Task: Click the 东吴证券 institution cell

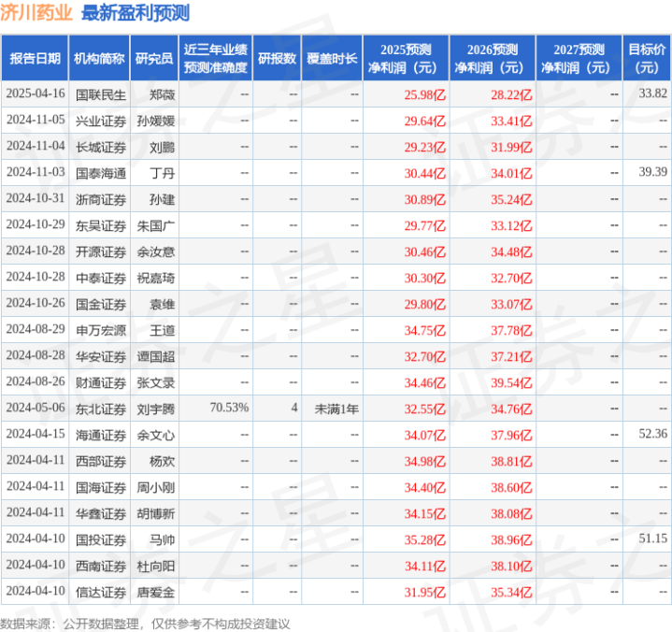Action: [x=101, y=226]
